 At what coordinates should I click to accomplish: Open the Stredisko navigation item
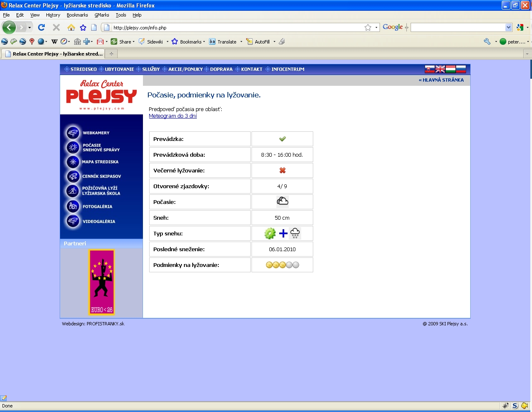tap(81, 69)
